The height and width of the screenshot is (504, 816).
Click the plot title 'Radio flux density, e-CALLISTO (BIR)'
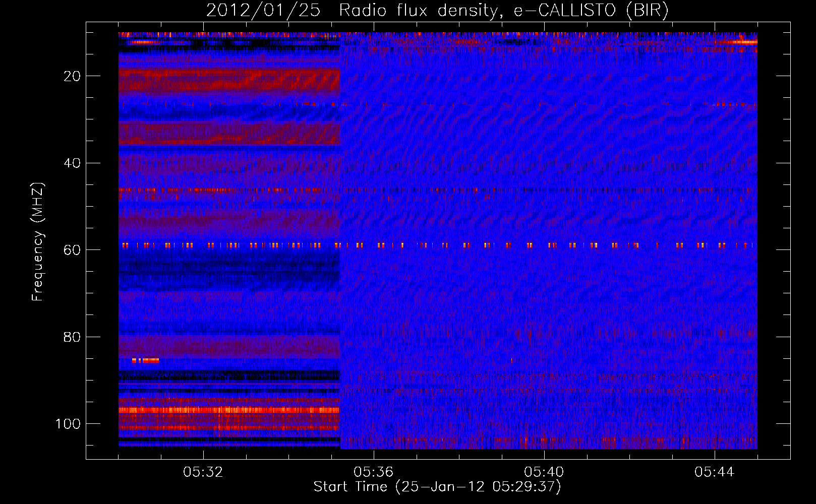tap(503, 11)
